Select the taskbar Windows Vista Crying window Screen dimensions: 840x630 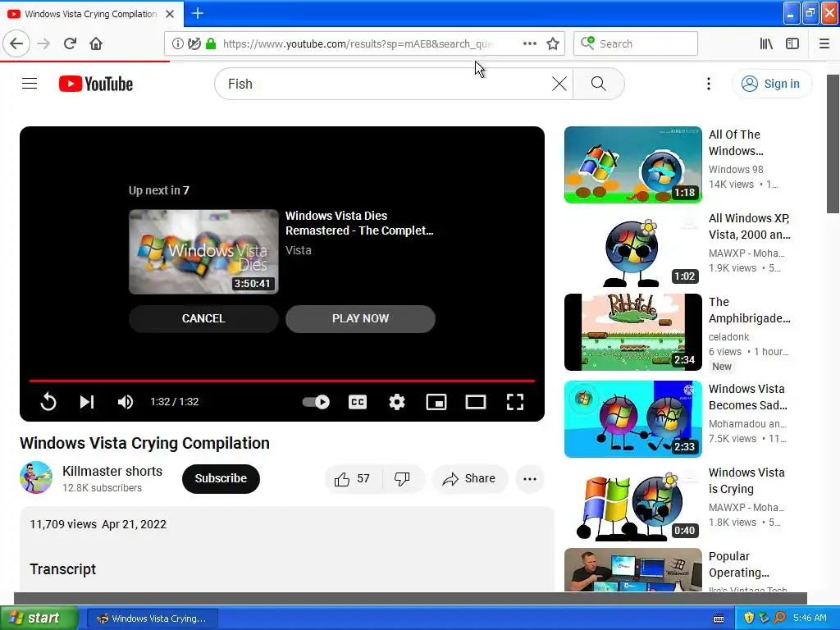click(x=152, y=619)
